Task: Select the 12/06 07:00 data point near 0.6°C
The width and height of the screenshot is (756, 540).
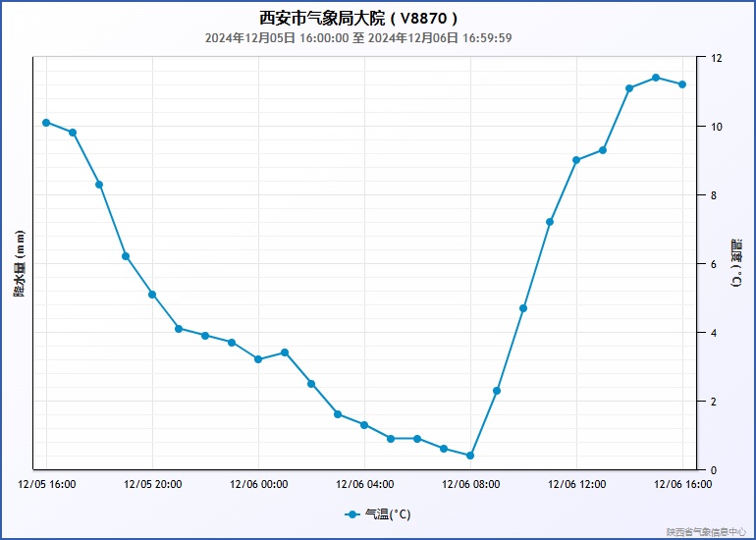Action: click(444, 449)
